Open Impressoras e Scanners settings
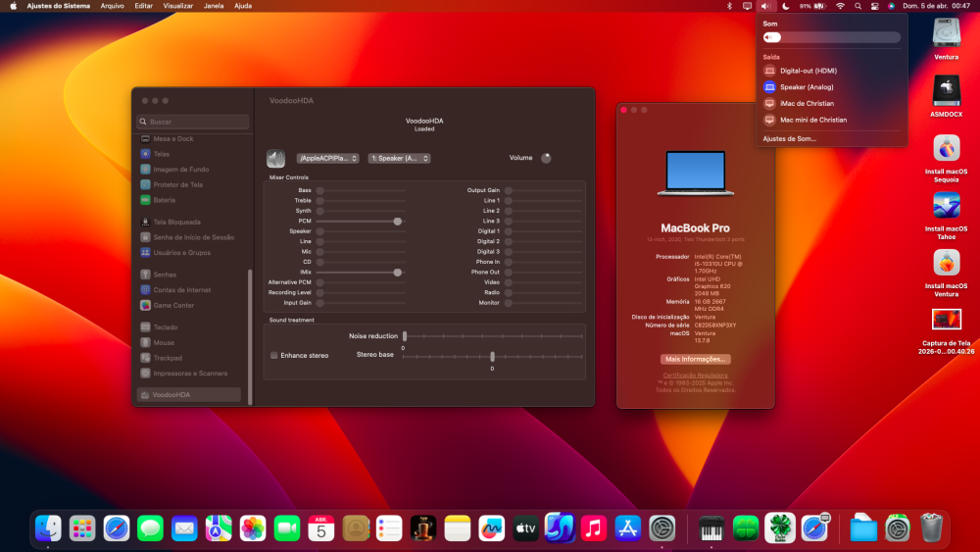This screenshot has width=980, height=552. coord(192,374)
